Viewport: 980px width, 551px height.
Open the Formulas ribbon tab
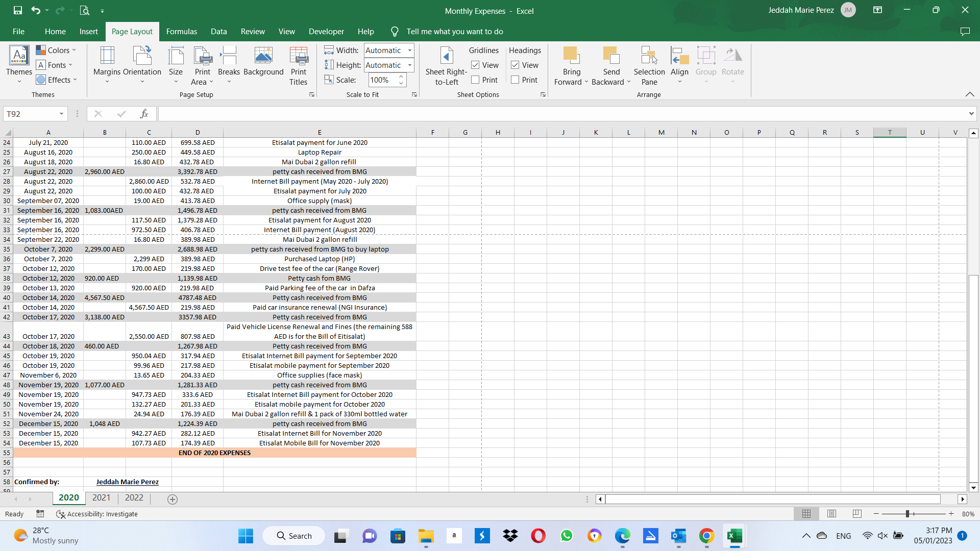[181, 32]
